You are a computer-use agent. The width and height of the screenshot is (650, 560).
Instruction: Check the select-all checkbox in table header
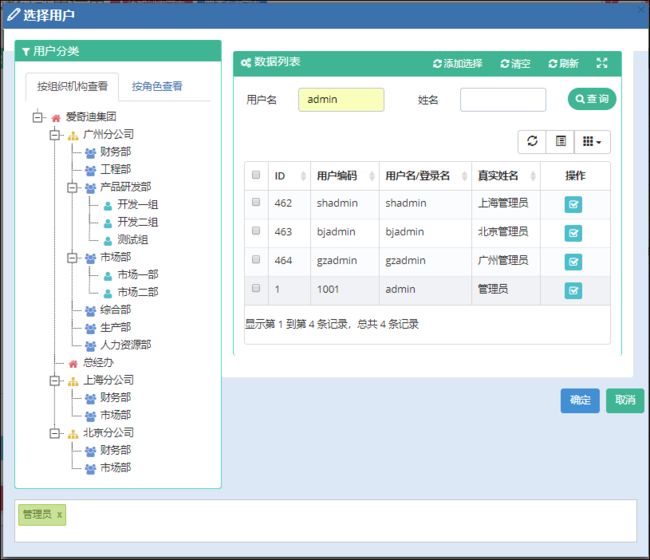tap(256, 175)
